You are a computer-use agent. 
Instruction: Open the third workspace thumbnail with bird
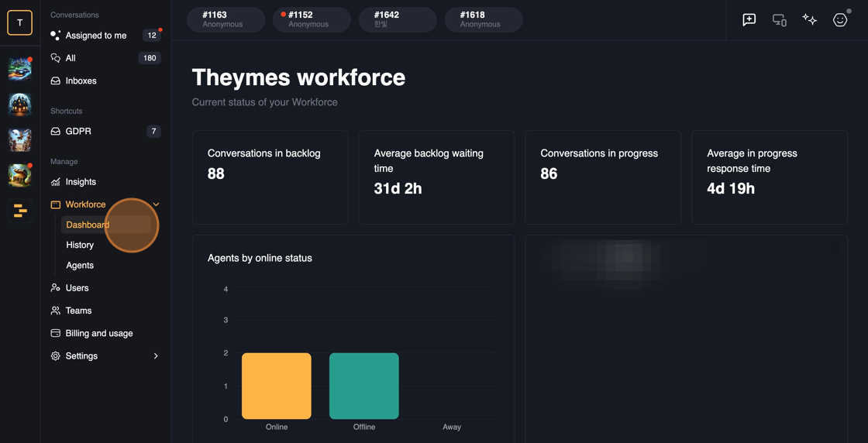click(x=20, y=140)
